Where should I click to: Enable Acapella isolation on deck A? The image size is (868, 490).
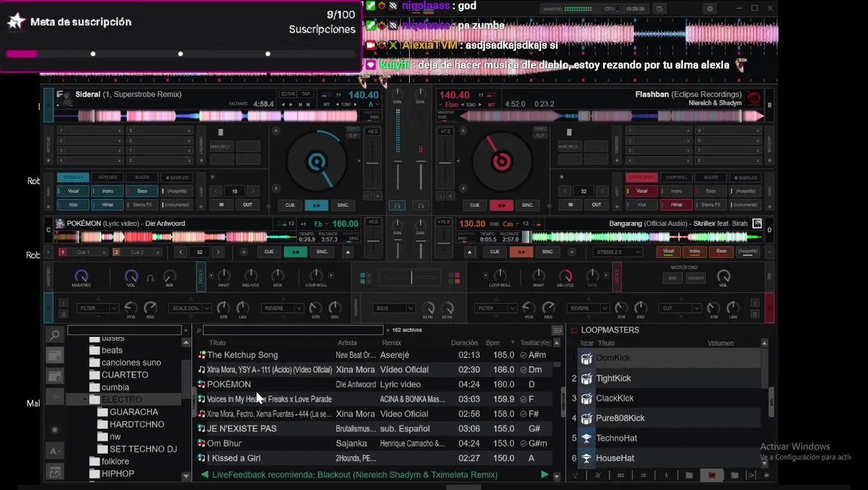coord(176,191)
